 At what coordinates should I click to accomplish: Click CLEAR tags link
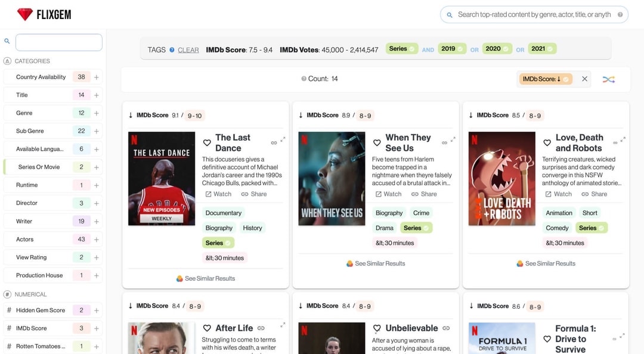188,49
